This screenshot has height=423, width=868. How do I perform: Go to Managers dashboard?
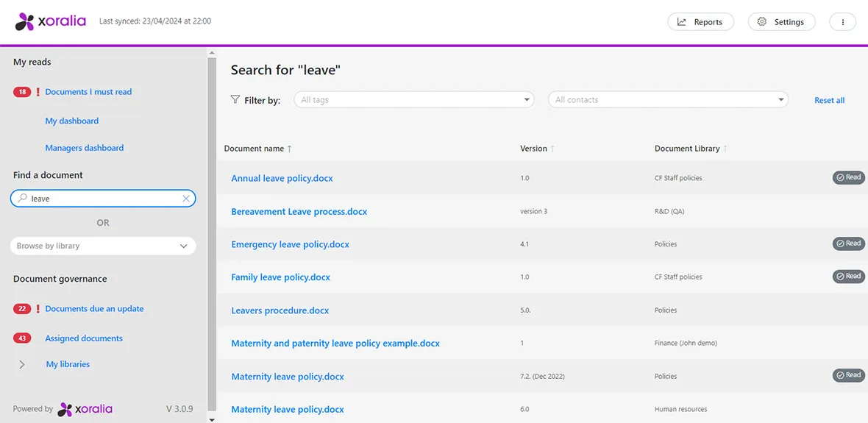[x=84, y=148]
